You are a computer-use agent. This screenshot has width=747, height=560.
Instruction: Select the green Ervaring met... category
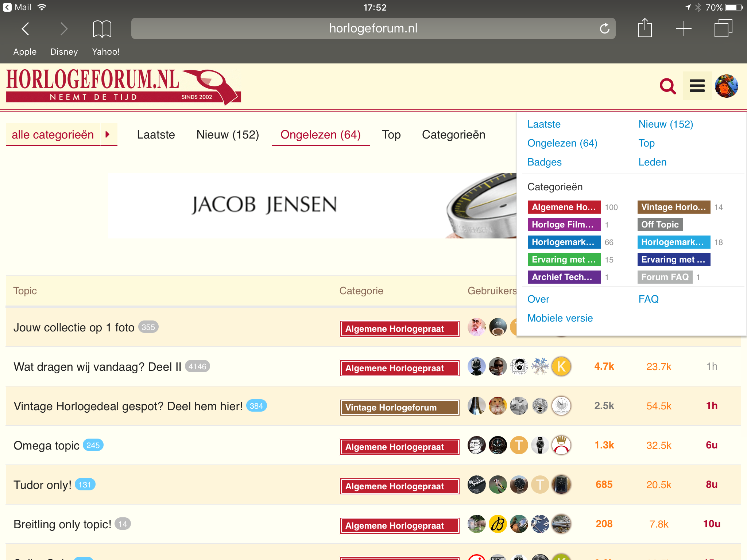click(x=564, y=260)
